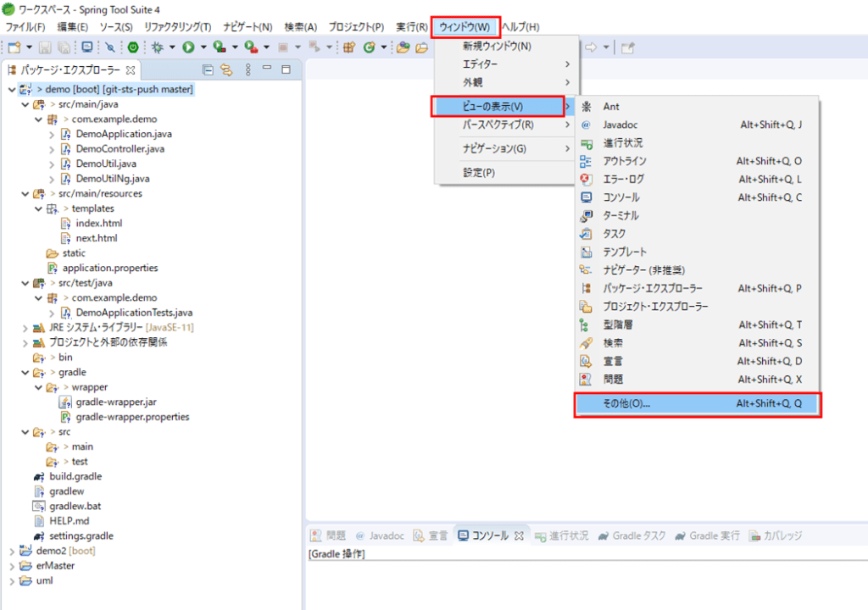
Task: Expand the demo2 project node
Action: tap(11, 551)
